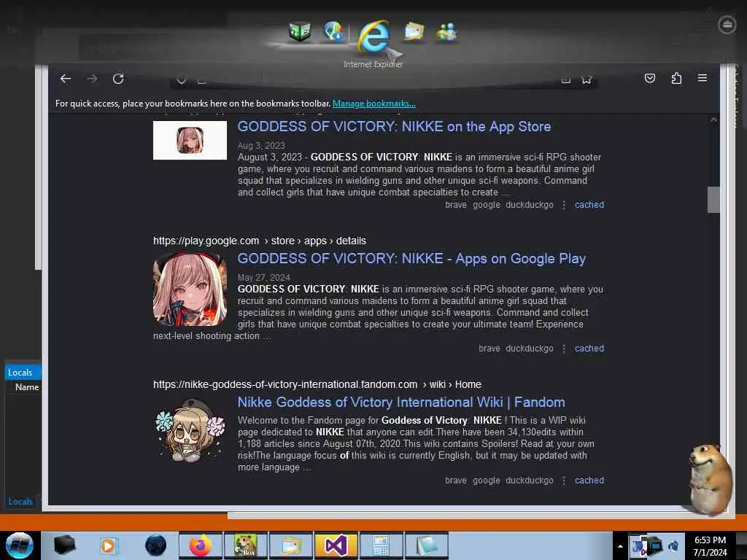Click the nikke fandom.com URL breadcrumb
Viewport: 747px width, 560px height.
pos(317,384)
